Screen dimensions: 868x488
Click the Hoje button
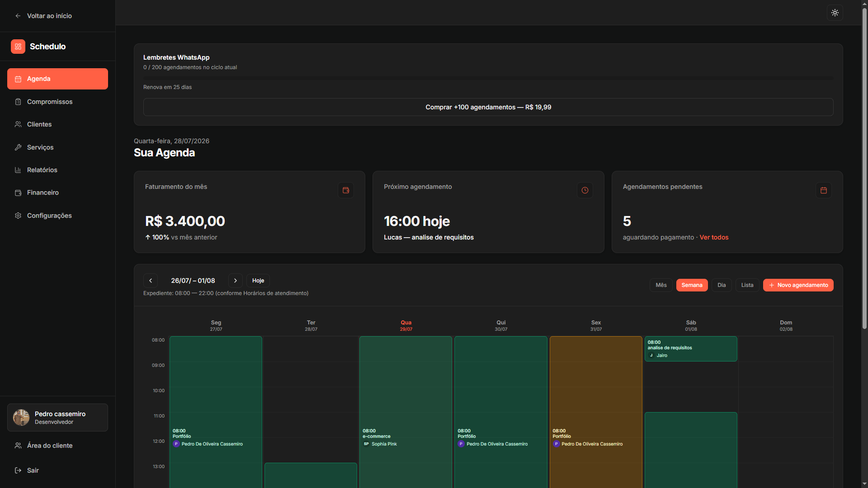tap(258, 281)
